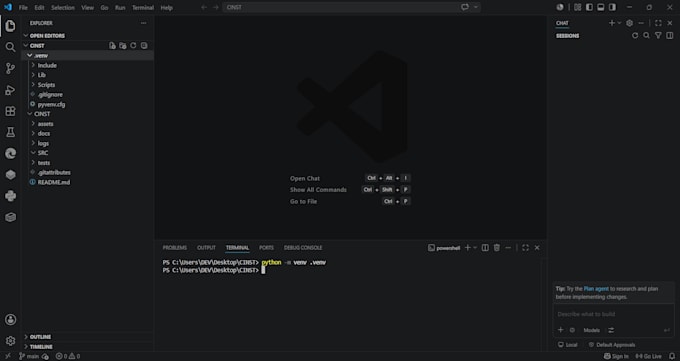Open new terminal profile dropdown arrow
680x361 pixels.
coord(475,248)
